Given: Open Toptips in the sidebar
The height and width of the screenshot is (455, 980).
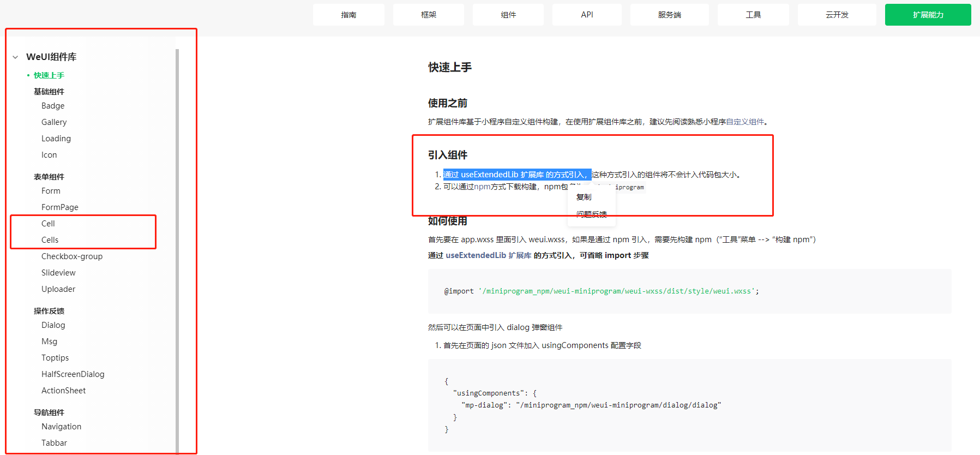Looking at the screenshot, I should pos(55,358).
